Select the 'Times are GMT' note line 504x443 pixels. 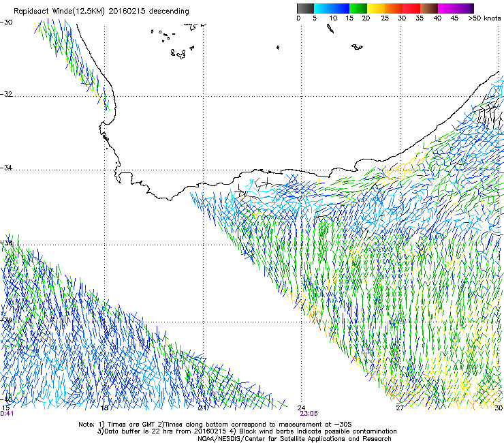tap(215, 425)
